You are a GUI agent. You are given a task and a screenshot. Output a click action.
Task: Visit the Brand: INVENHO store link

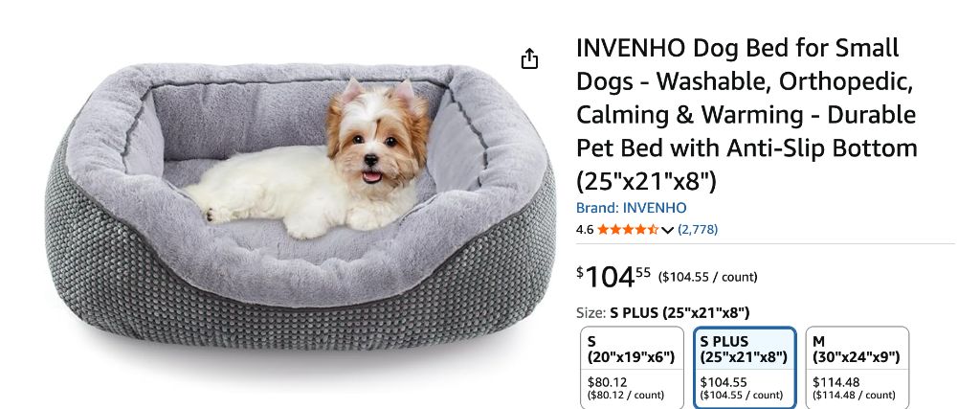pos(631,208)
